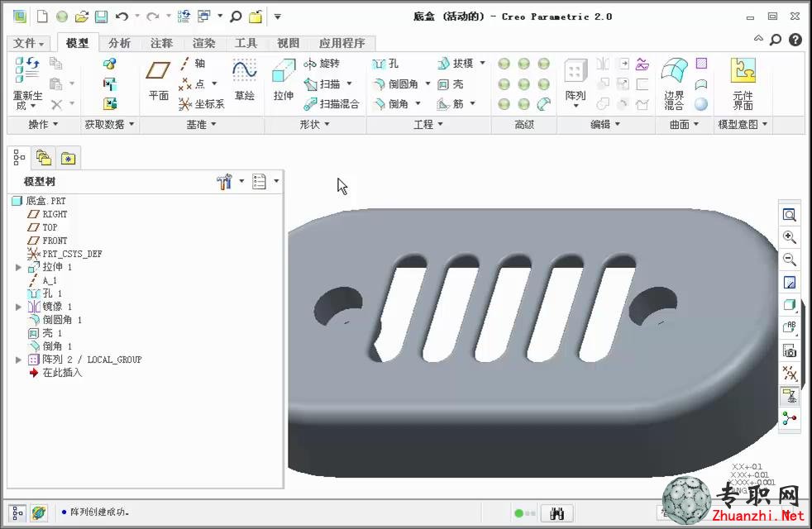
Task: Open the Help question mark icon
Action: 795,40
